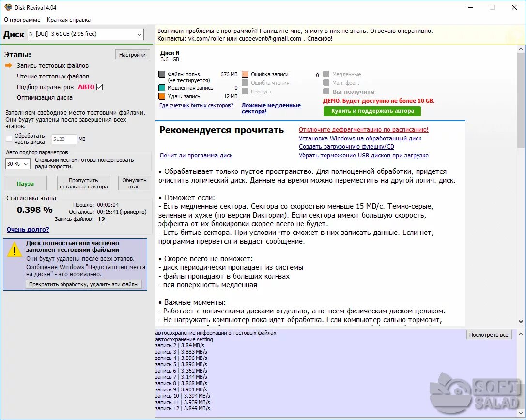
Task: Click gray 'Вы получите' legend swatch
Action: pos(326,91)
